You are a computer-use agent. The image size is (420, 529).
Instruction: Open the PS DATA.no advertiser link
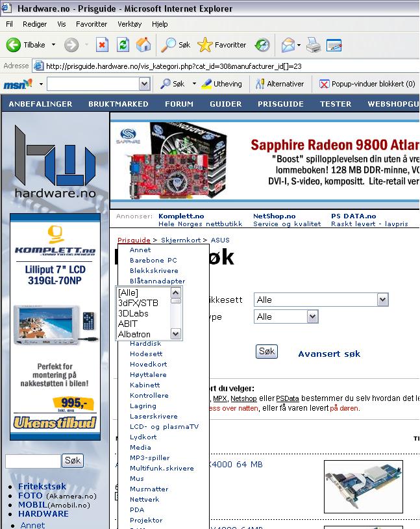point(354,216)
